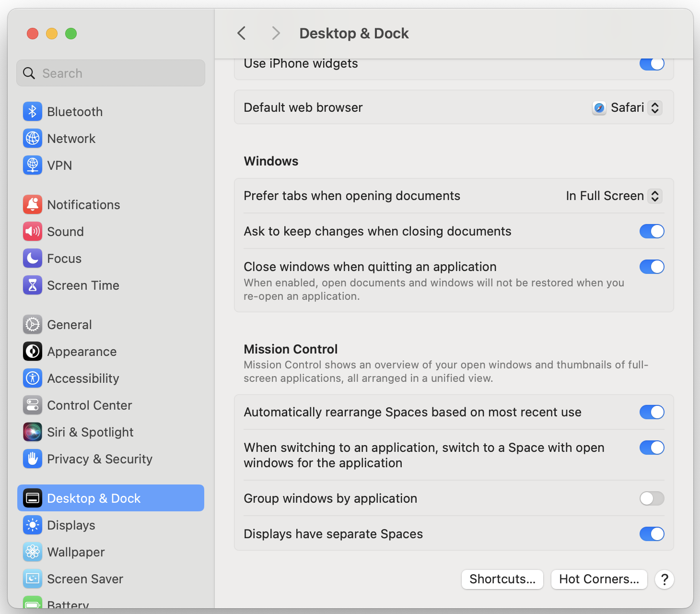Click the Screen Time hourglass icon

click(x=33, y=285)
